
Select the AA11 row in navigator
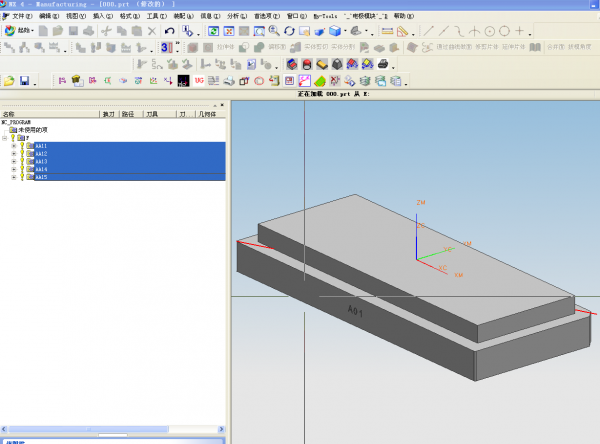[130, 146]
